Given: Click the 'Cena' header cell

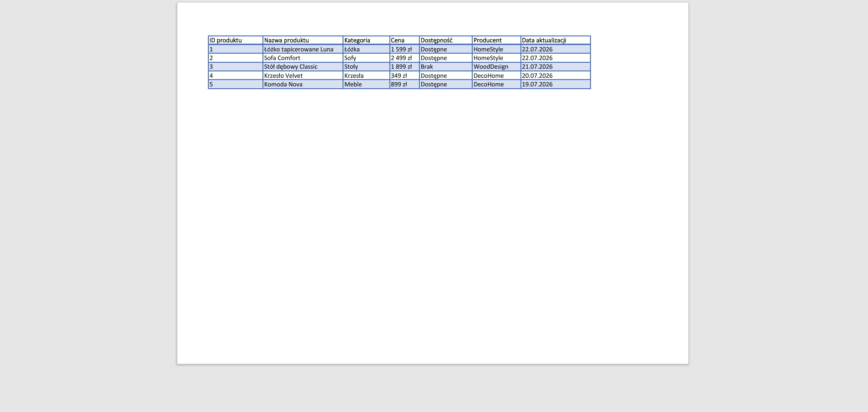Looking at the screenshot, I should pos(404,40).
